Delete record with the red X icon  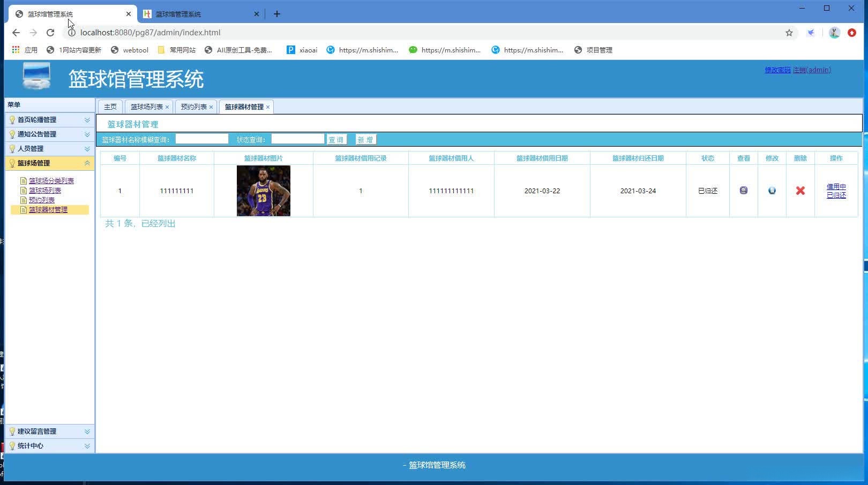(800, 191)
